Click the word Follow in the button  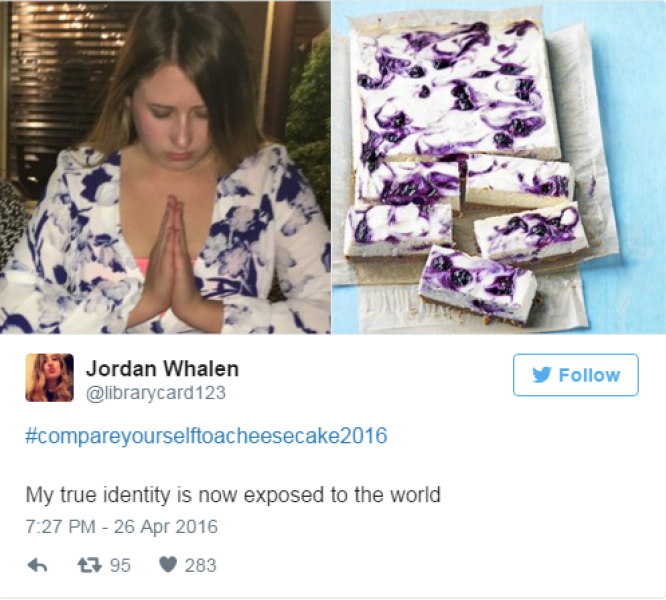[x=590, y=375]
